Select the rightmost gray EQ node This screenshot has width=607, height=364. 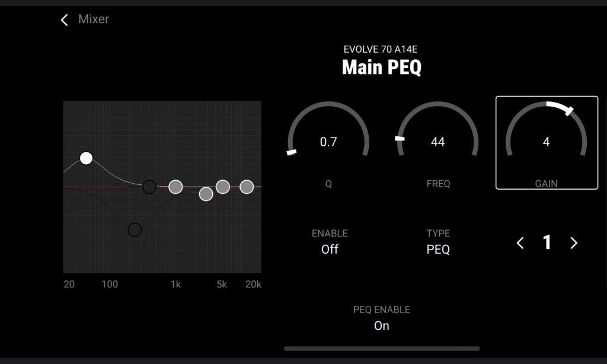pyautogui.click(x=247, y=187)
